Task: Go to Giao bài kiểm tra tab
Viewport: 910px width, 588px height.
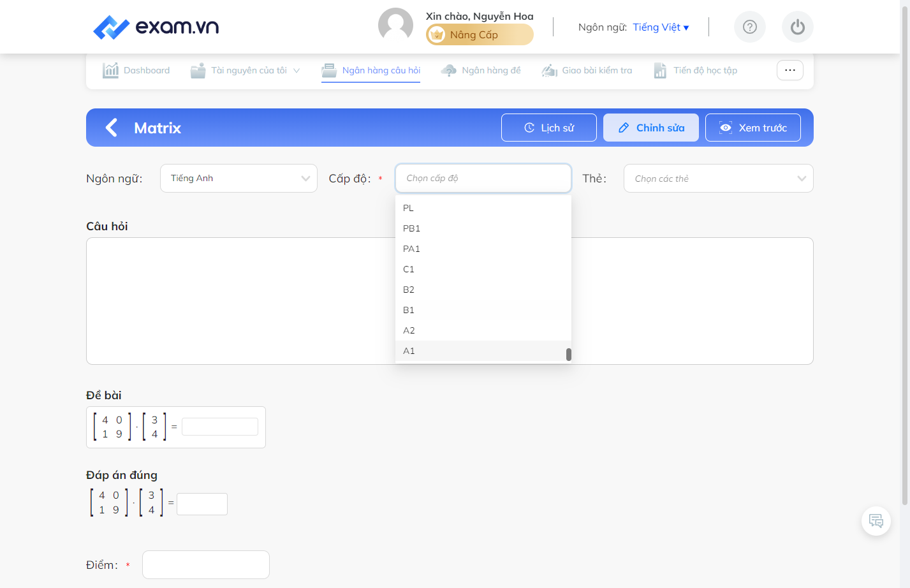Action: click(587, 70)
